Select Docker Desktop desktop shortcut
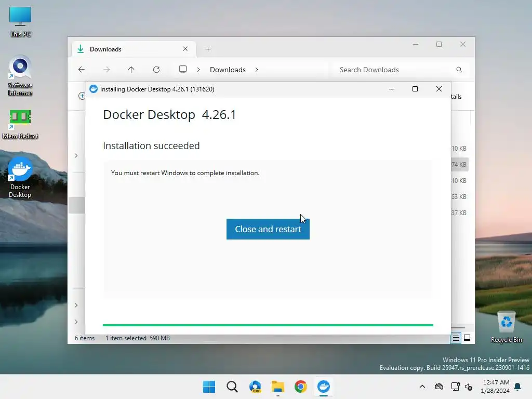The height and width of the screenshot is (399, 532). click(x=20, y=178)
